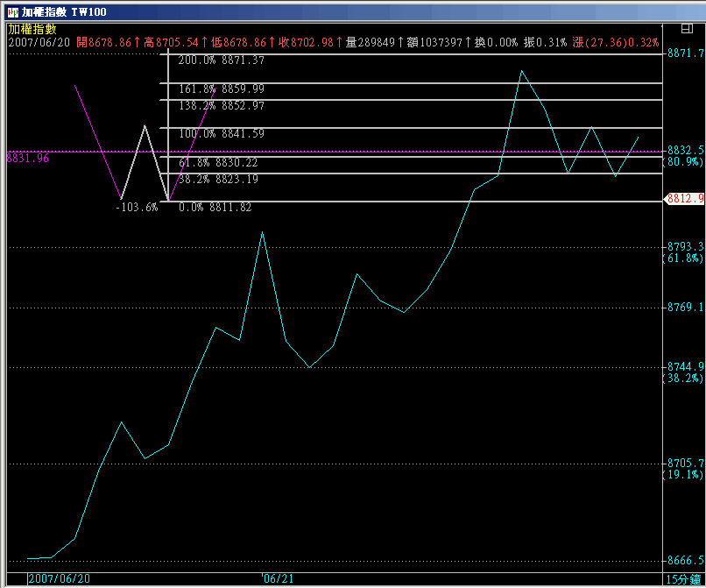Screen dimensions: 706x588
Task: Click the close price 8702.98 value
Action: pyautogui.click(x=312, y=42)
